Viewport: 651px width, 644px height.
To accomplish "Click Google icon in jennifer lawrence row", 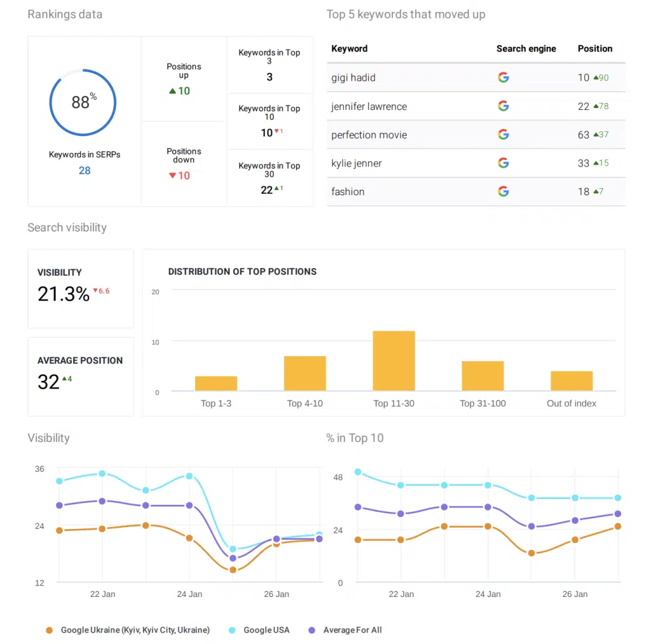I will [x=504, y=106].
